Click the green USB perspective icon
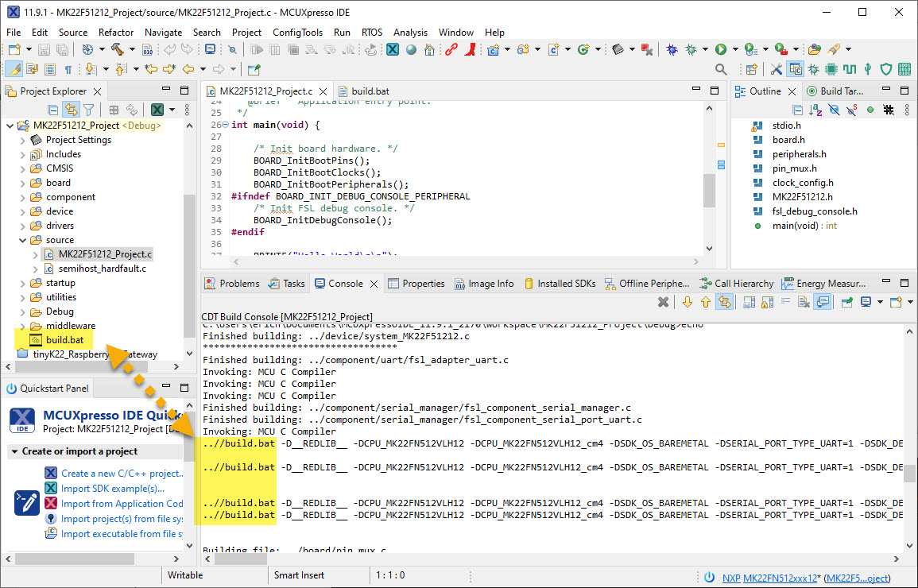Screen dimensions: 918x588 (868, 70)
